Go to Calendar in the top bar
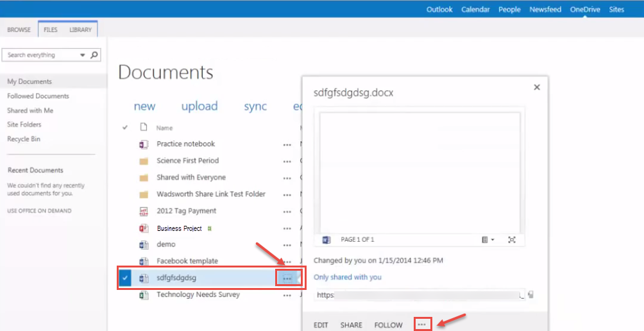This screenshot has width=644, height=331. [475, 10]
